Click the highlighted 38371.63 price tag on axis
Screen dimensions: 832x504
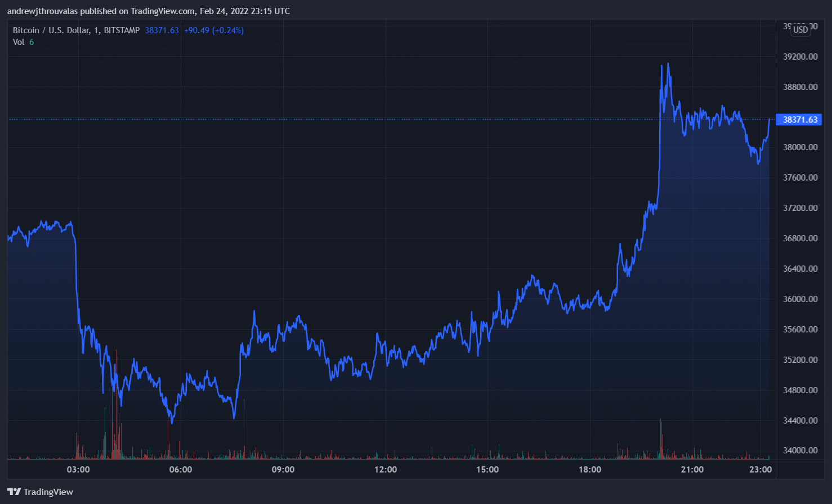799,119
